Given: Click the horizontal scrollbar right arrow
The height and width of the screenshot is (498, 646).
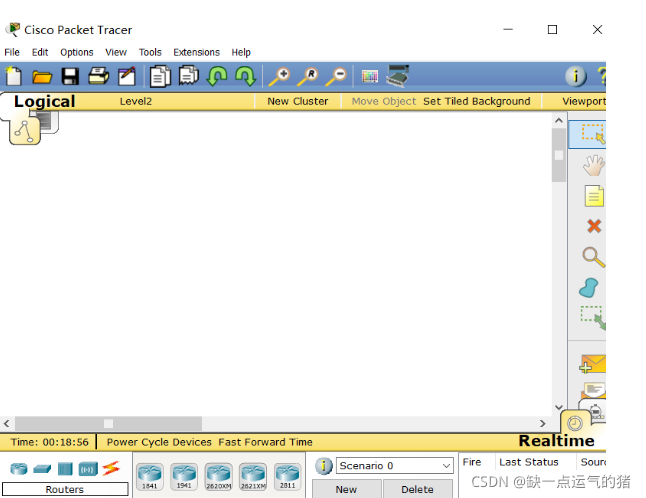Looking at the screenshot, I should point(542,423).
